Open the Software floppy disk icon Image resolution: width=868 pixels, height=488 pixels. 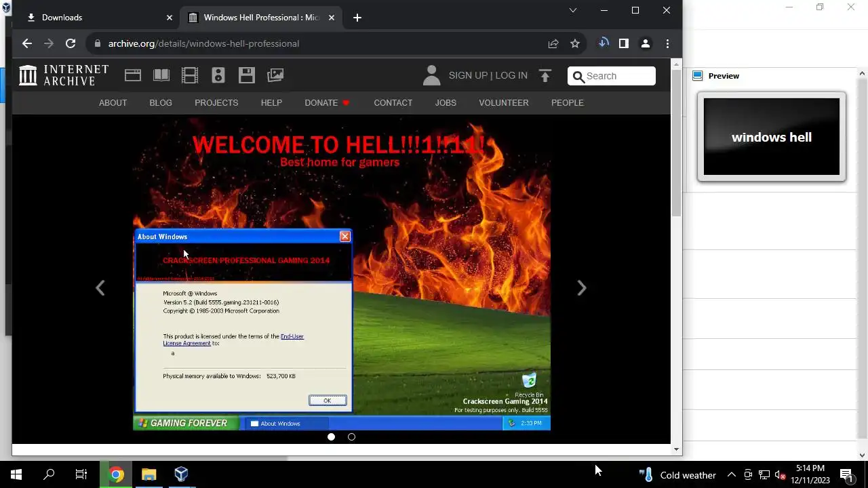click(x=247, y=75)
